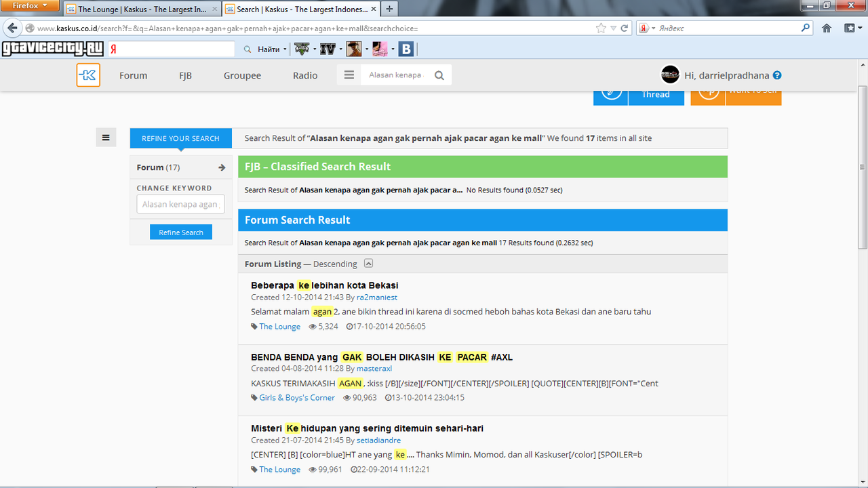
Task: Open the hamburger menu beside the Kaskus search box
Action: (x=349, y=75)
